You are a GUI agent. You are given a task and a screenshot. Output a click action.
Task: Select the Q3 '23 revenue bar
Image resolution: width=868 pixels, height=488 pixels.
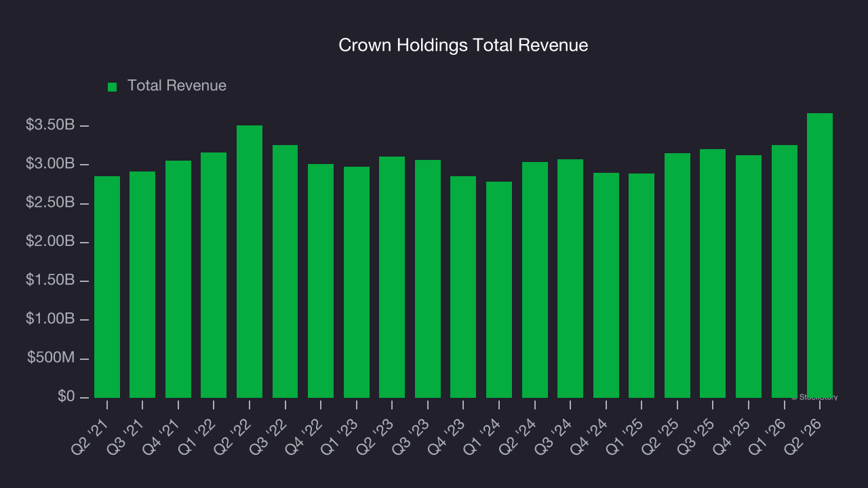point(428,279)
